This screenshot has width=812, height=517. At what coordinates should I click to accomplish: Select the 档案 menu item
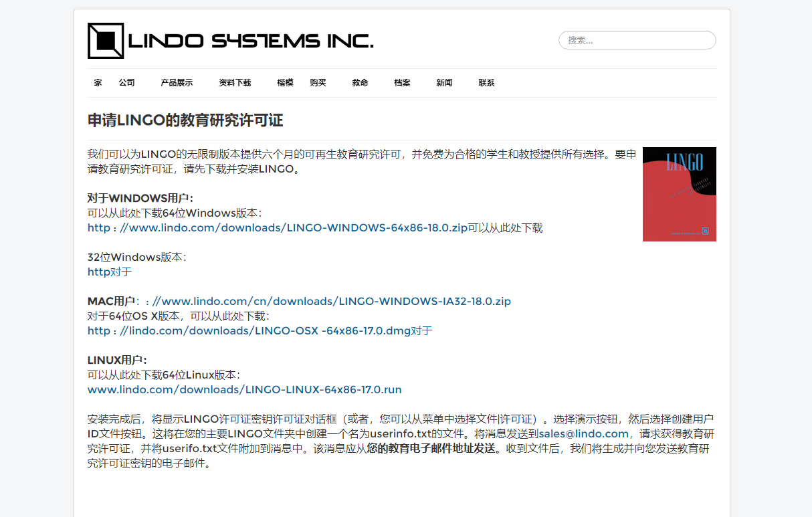[402, 83]
